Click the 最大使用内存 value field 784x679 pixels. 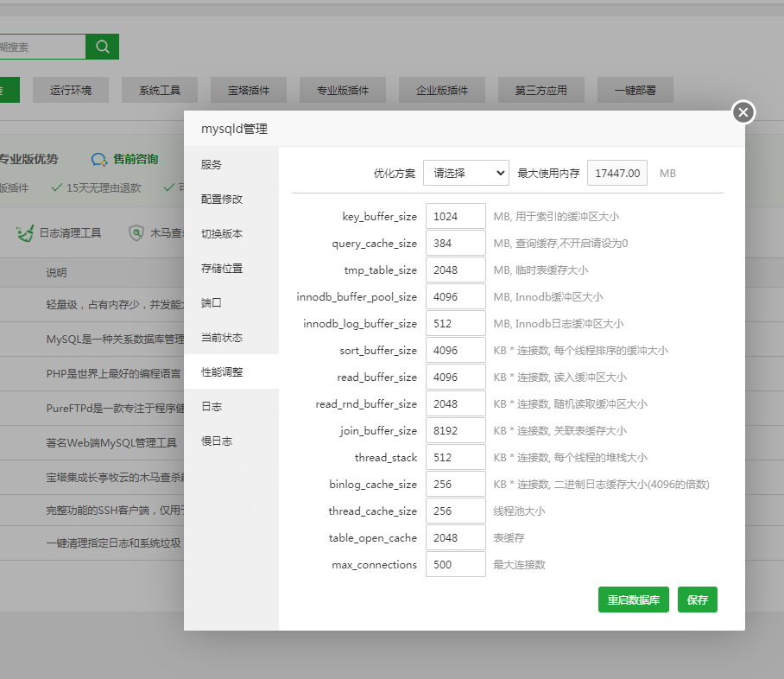pos(616,173)
